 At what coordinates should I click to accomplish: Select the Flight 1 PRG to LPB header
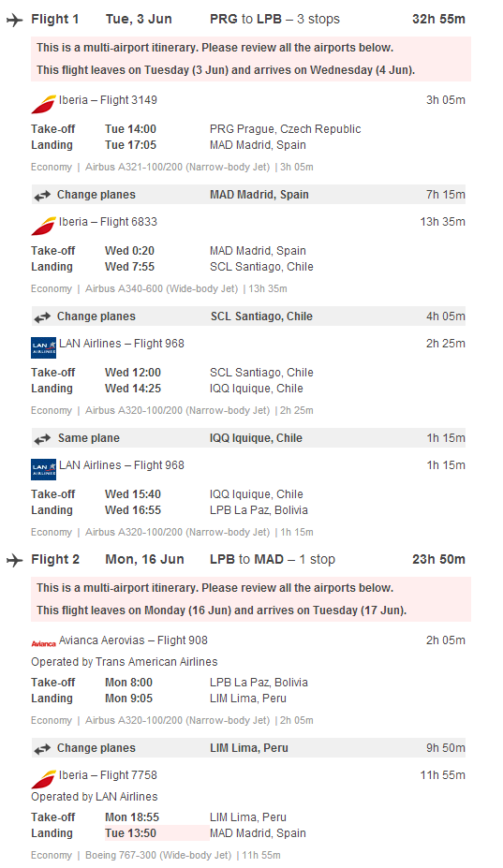pos(248,20)
